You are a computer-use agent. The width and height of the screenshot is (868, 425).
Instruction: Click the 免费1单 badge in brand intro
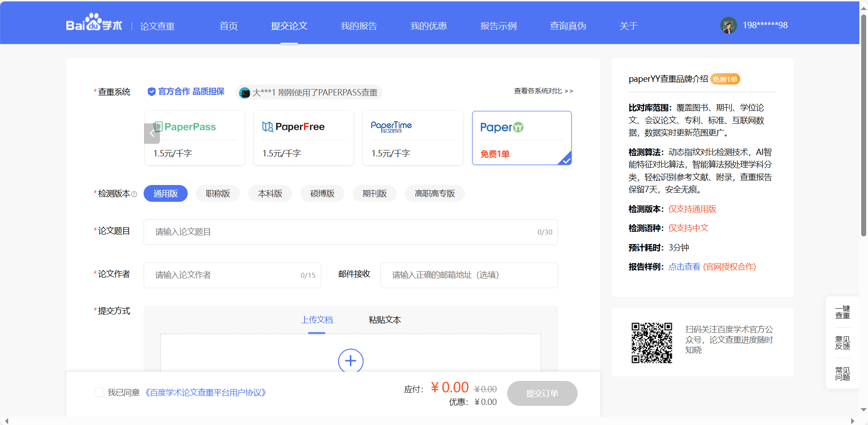pos(725,79)
